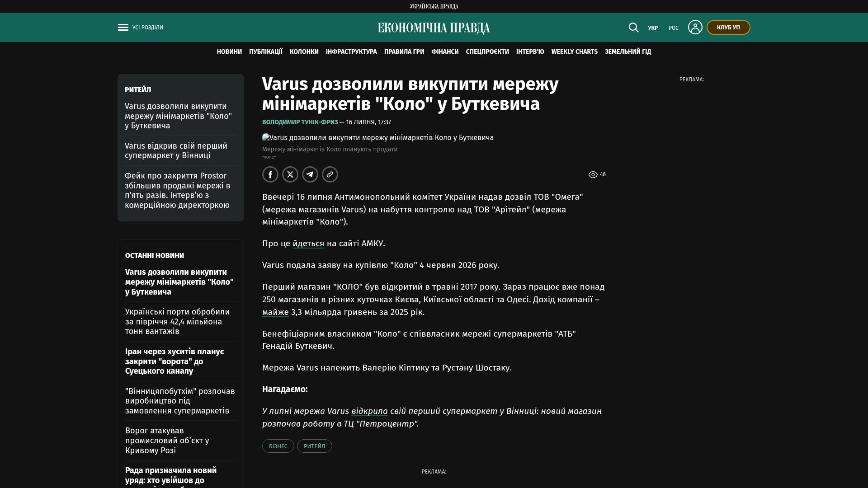Open Усі розділи menu label
This screenshot has height=488, width=868.
(x=148, y=28)
